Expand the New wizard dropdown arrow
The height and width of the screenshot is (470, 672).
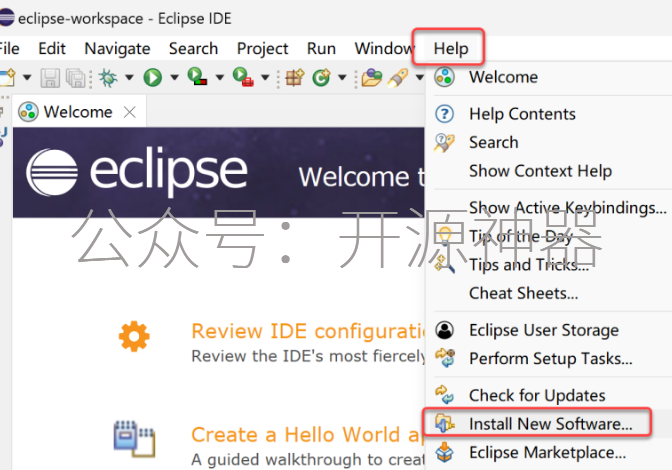[x=27, y=78]
